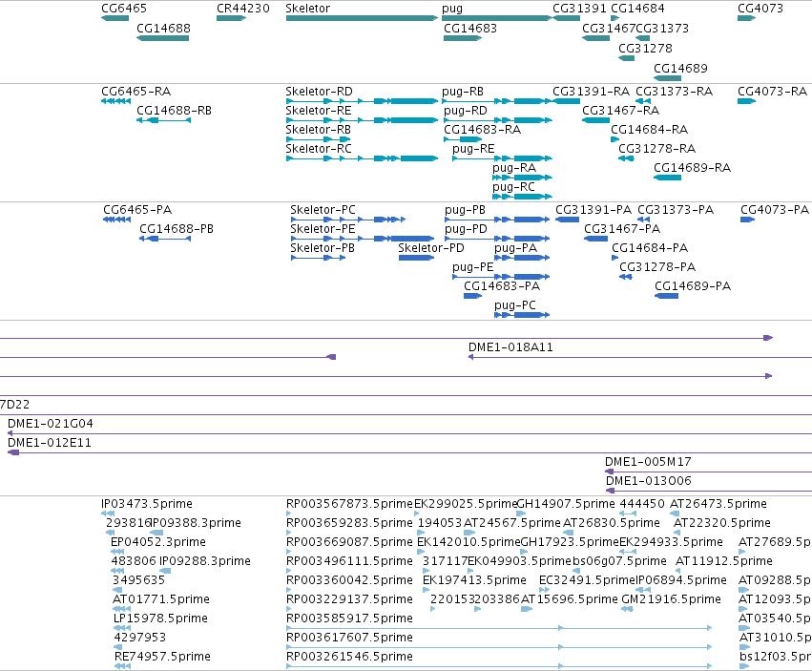Open the CR44230 gene label
The image size is (812, 671).
243,9
